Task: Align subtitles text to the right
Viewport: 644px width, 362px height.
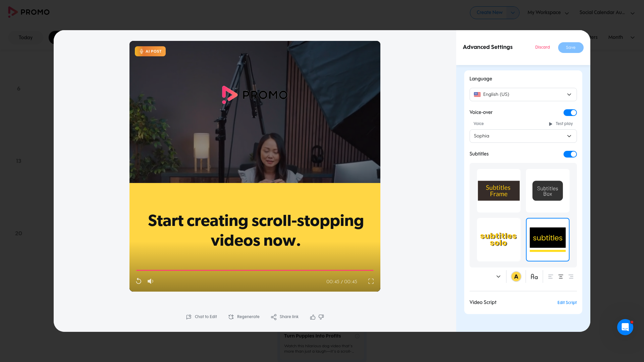Action: 572,277
